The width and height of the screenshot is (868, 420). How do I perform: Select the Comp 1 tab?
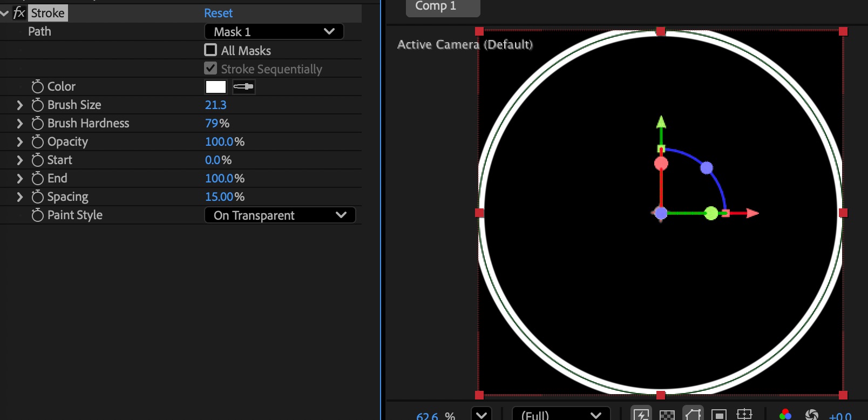click(442, 6)
